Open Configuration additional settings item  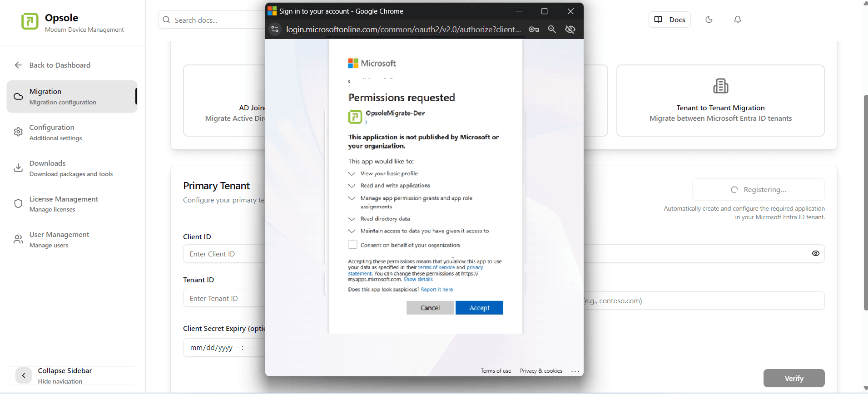point(72,132)
